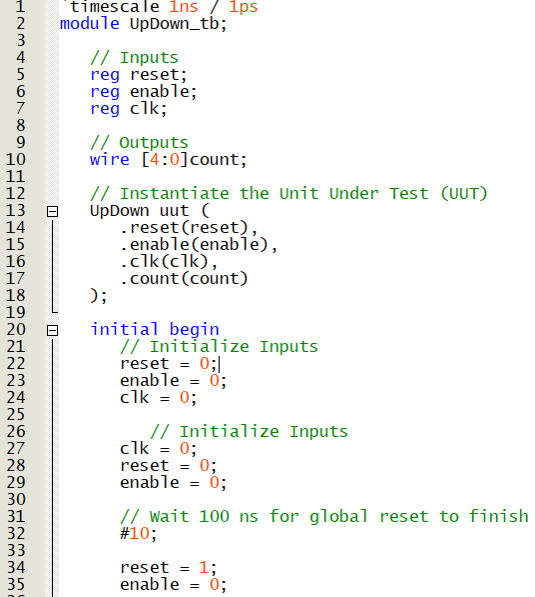535x597 pixels.
Task: Click the 'reg clk;' declaration
Action: (129, 109)
